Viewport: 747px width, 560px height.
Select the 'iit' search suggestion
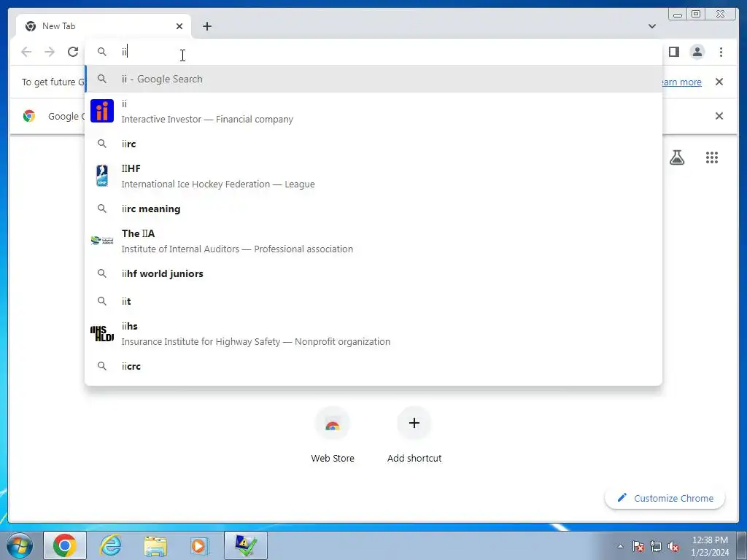tap(374, 301)
